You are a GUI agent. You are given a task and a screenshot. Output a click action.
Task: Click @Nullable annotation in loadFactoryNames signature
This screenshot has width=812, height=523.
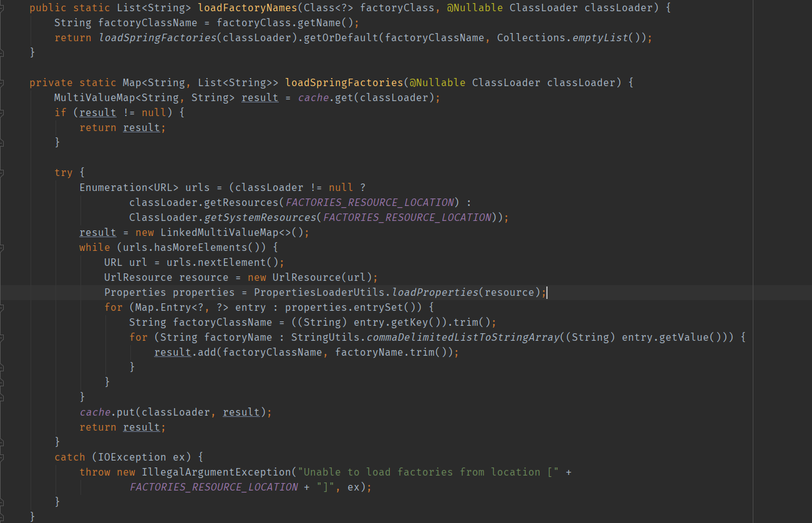click(x=475, y=7)
